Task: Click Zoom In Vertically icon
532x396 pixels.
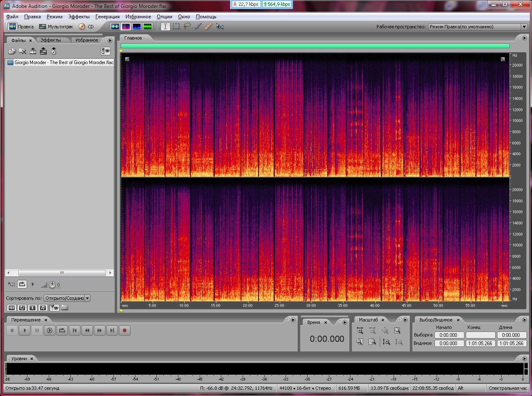Action: pos(386,342)
